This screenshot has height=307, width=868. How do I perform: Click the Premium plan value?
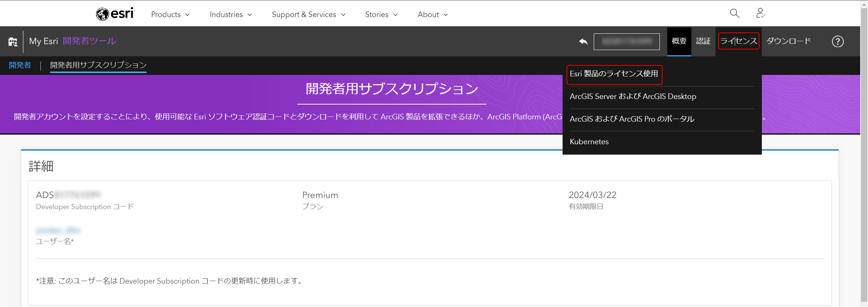click(x=320, y=195)
